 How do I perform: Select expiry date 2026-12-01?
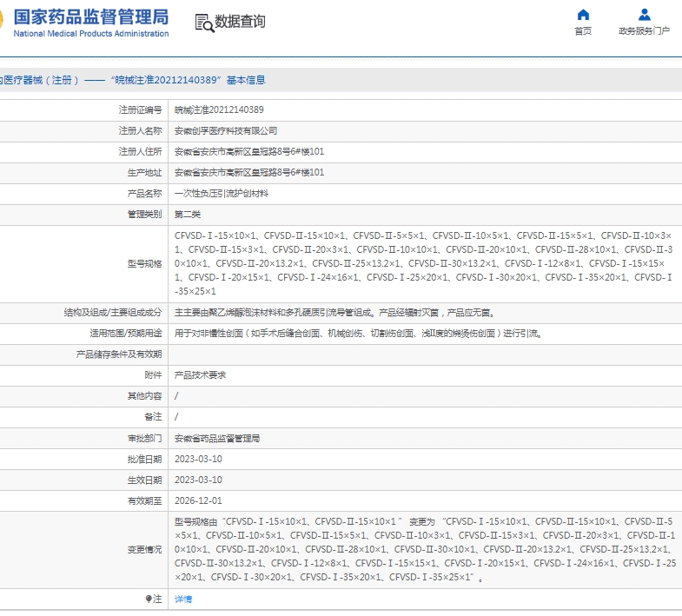[x=198, y=500]
